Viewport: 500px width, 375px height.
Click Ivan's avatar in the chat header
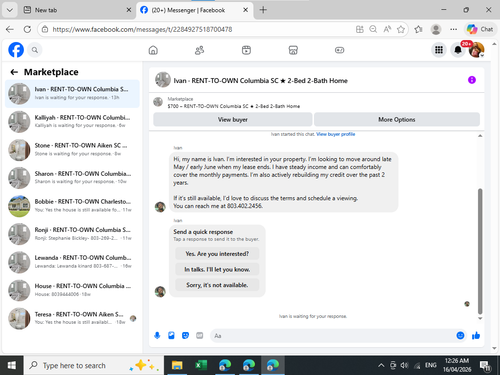click(x=163, y=80)
